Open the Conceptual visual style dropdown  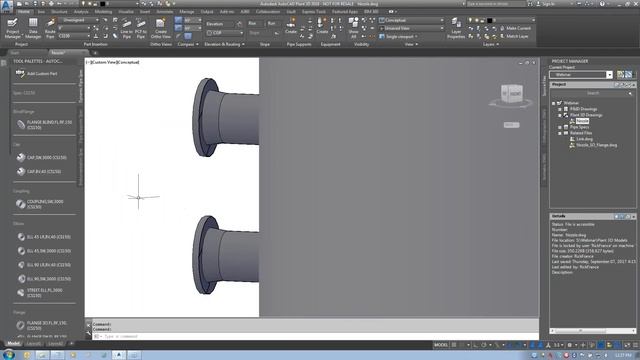pyautogui.click(x=411, y=20)
